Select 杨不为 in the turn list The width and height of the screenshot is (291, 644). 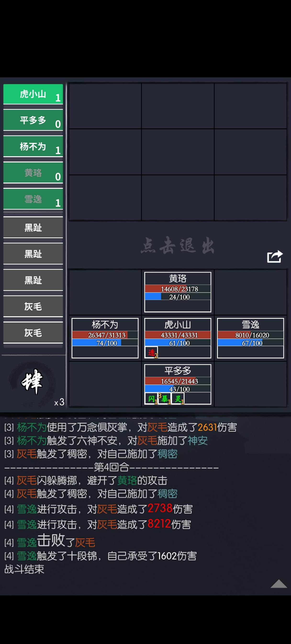33,146
